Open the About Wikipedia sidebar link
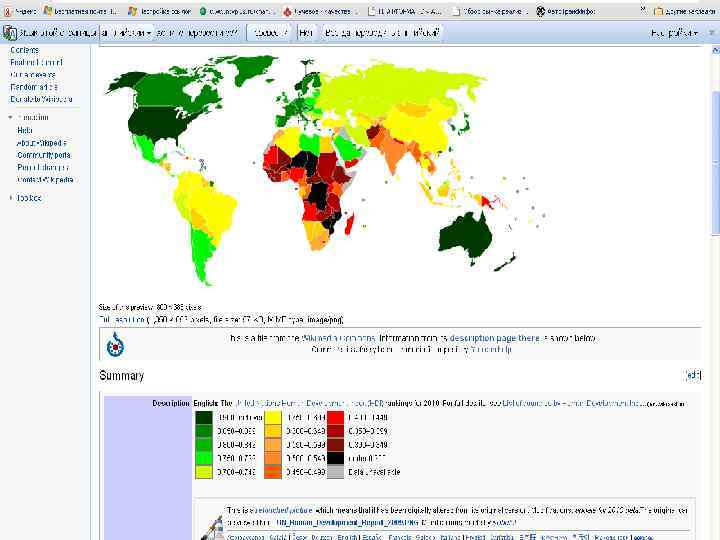 pyautogui.click(x=42, y=143)
